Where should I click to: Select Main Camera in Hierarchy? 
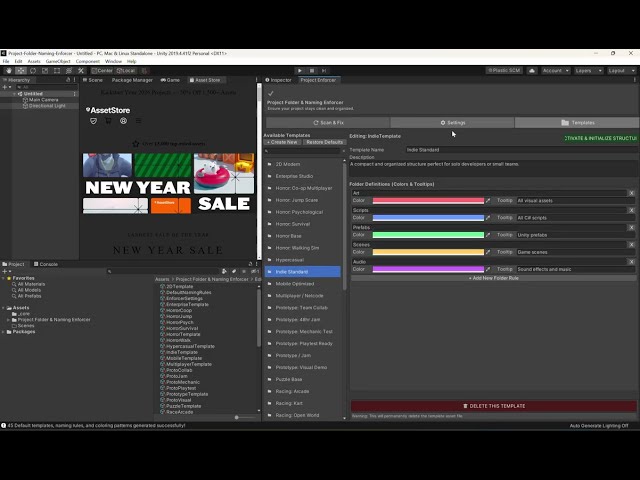[x=43, y=100]
